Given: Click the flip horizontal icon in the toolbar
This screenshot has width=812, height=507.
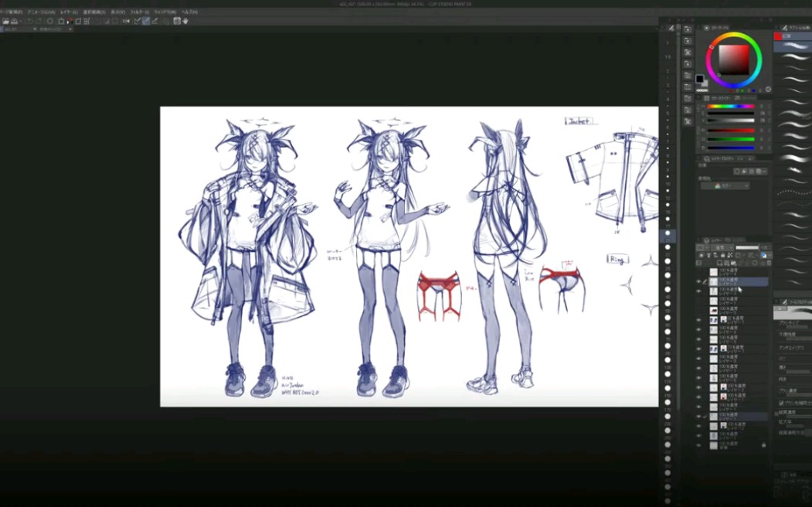Looking at the screenshot, I should pyautogui.click(x=126, y=21).
